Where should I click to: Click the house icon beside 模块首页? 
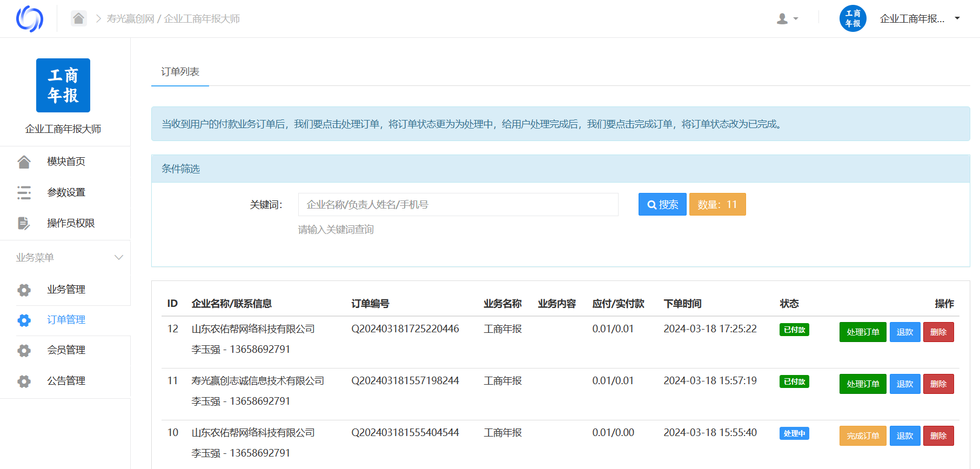[24, 162]
